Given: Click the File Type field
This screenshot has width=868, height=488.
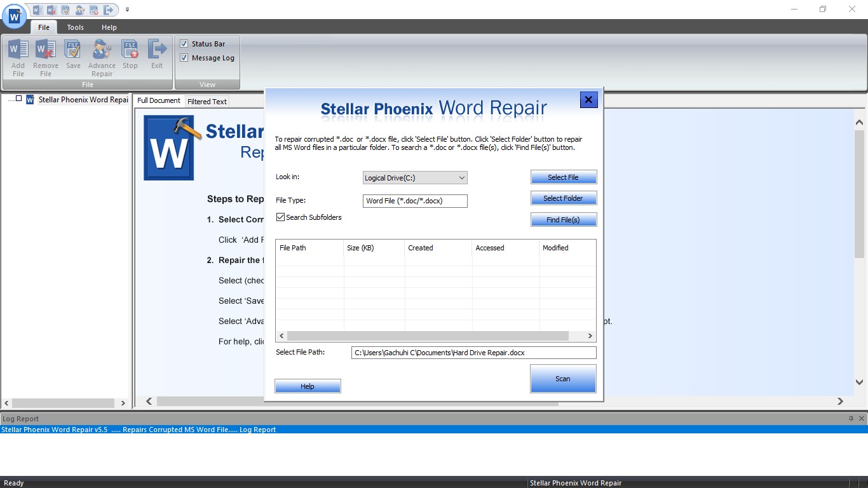Looking at the screenshot, I should 415,201.
